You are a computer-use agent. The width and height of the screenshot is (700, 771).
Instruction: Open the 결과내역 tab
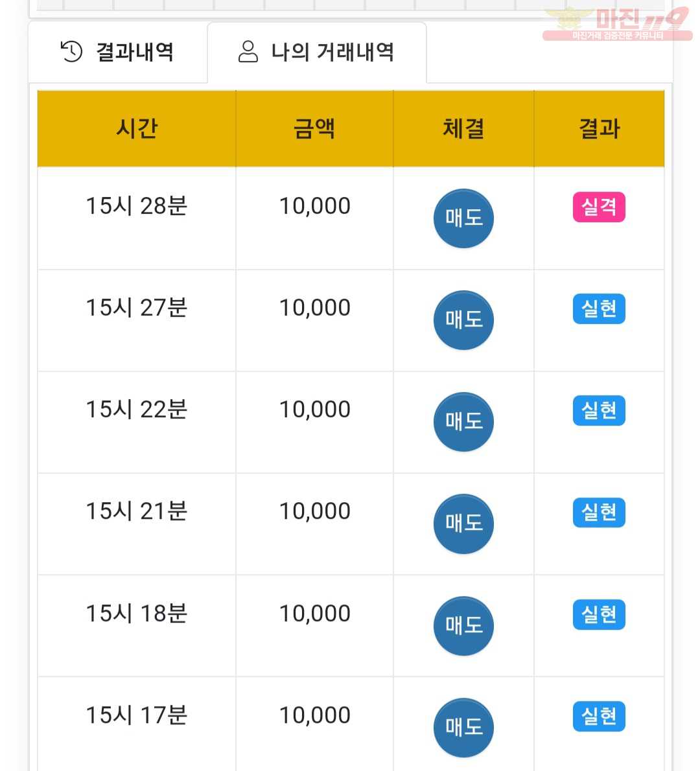(x=117, y=52)
